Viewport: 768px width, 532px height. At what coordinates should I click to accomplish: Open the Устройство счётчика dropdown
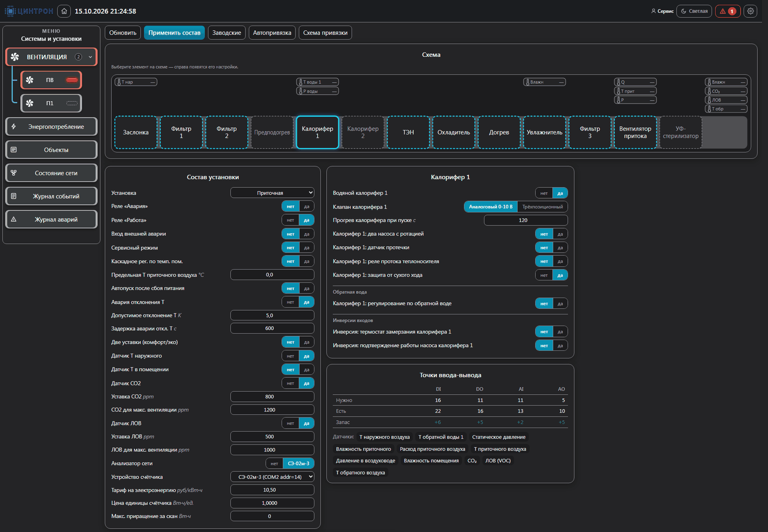click(272, 477)
